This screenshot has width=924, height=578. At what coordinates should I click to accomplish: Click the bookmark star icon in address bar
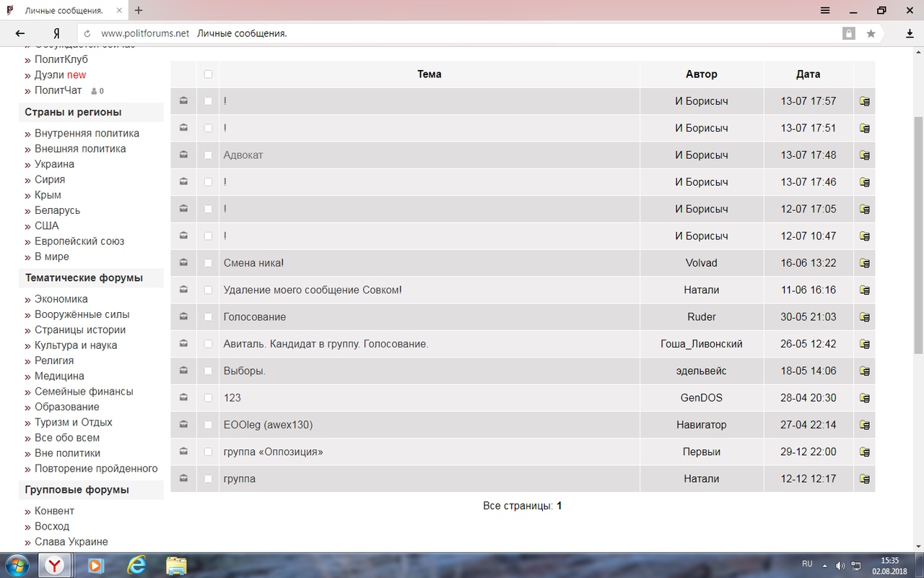[x=871, y=33]
